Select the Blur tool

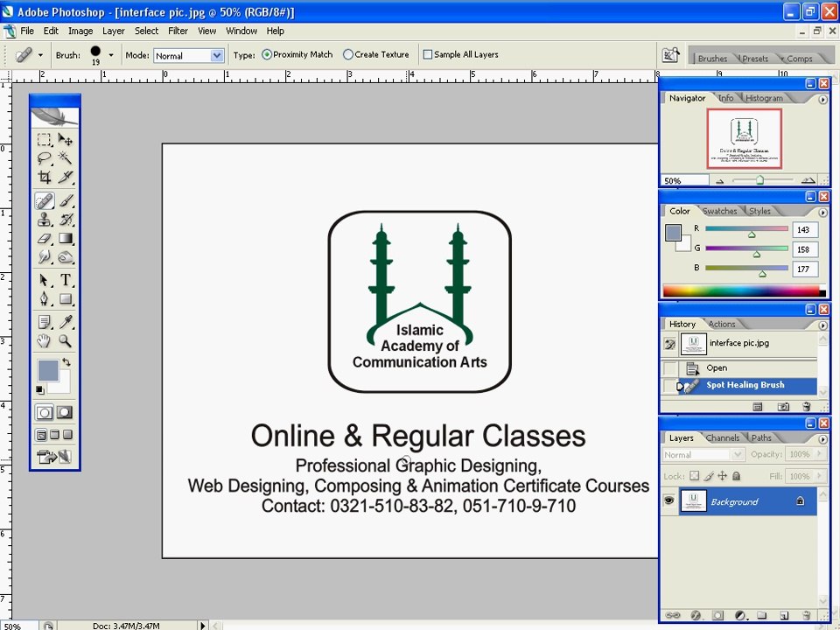point(45,257)
